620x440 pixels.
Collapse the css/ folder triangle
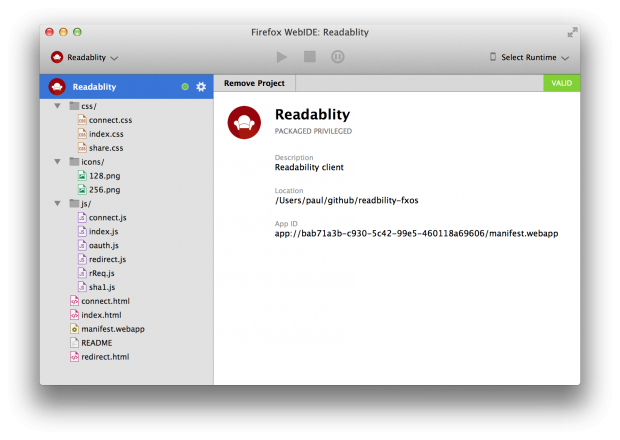click(57, 106)
